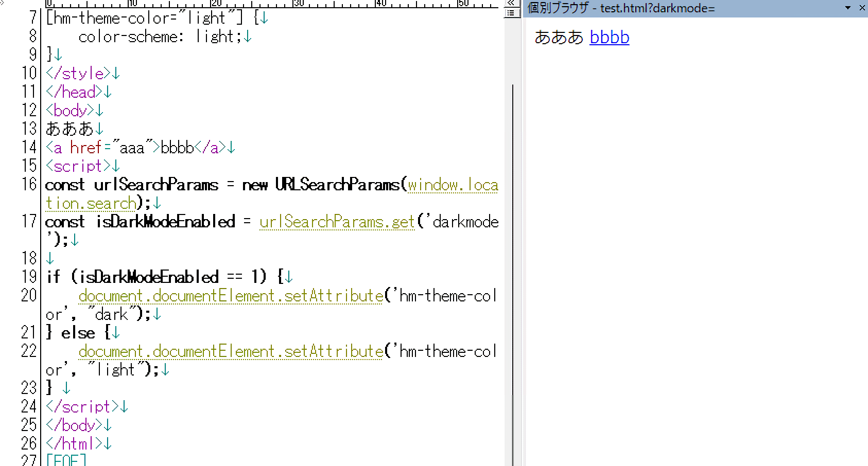Click the [EOF] marker at file end

tap(66, 460)
